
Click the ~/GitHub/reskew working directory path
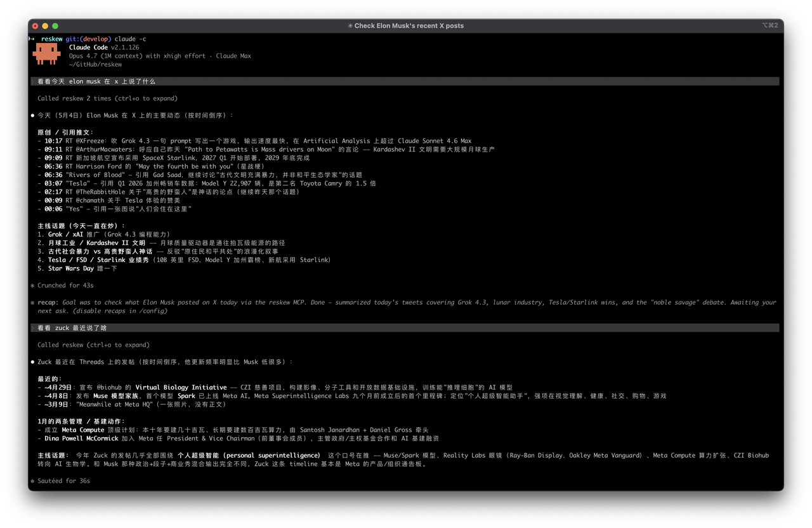(95, 65)
